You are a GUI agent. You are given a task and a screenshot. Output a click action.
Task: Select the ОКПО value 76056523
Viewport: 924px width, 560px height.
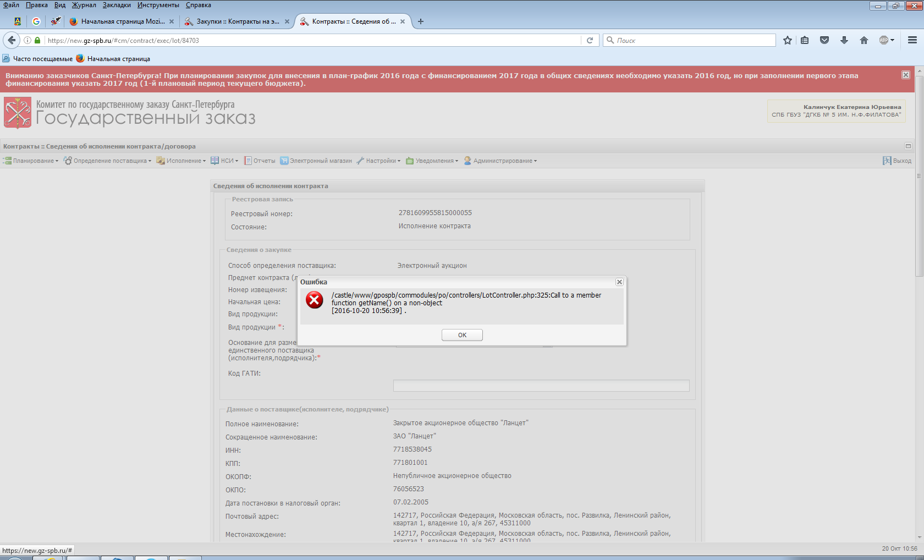click(x=409, y=489)
